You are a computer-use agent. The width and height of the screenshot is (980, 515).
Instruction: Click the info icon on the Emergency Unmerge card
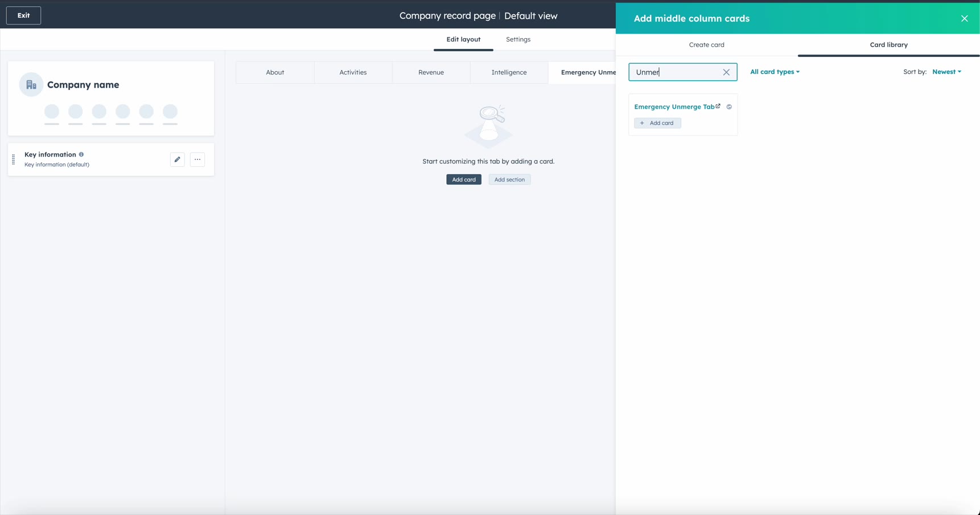coord(729,107)
